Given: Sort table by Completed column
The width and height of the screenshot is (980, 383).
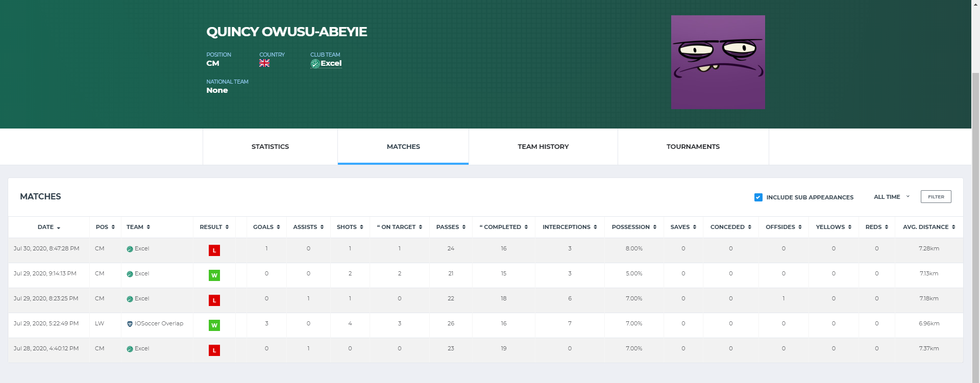Looking at the screenshot, I should (x=504, y=227).
